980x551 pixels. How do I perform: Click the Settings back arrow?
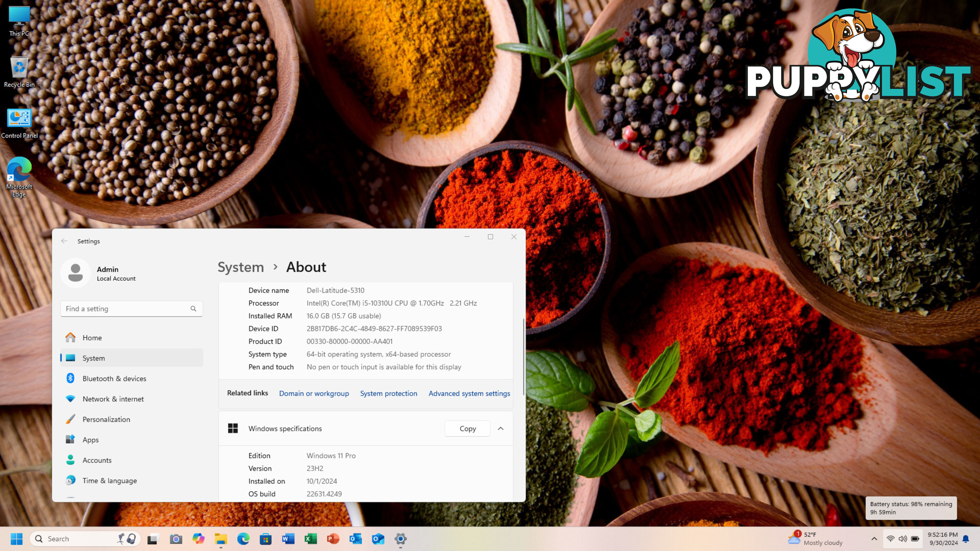[x=64, y=241]
